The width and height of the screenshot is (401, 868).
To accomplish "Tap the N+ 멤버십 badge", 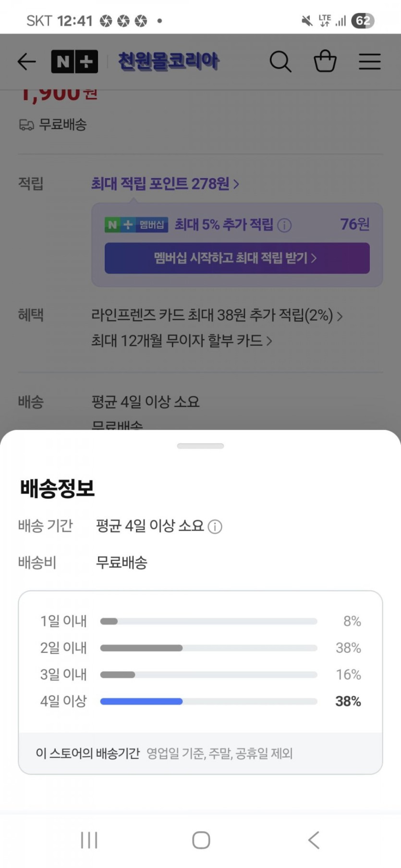I will (136, 225).
